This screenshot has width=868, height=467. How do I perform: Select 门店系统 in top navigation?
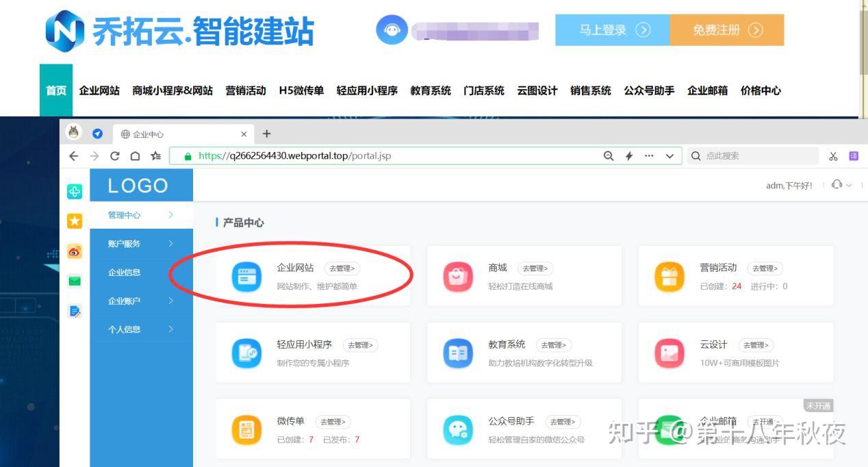point(484,90)
